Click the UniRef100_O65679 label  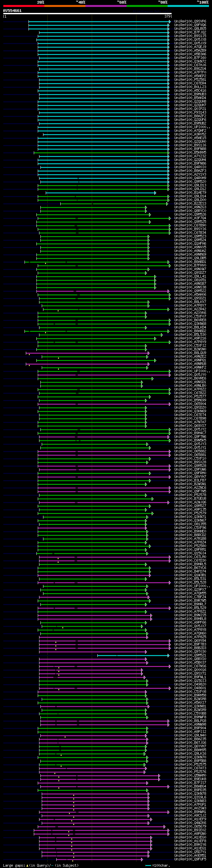point(190,827)
